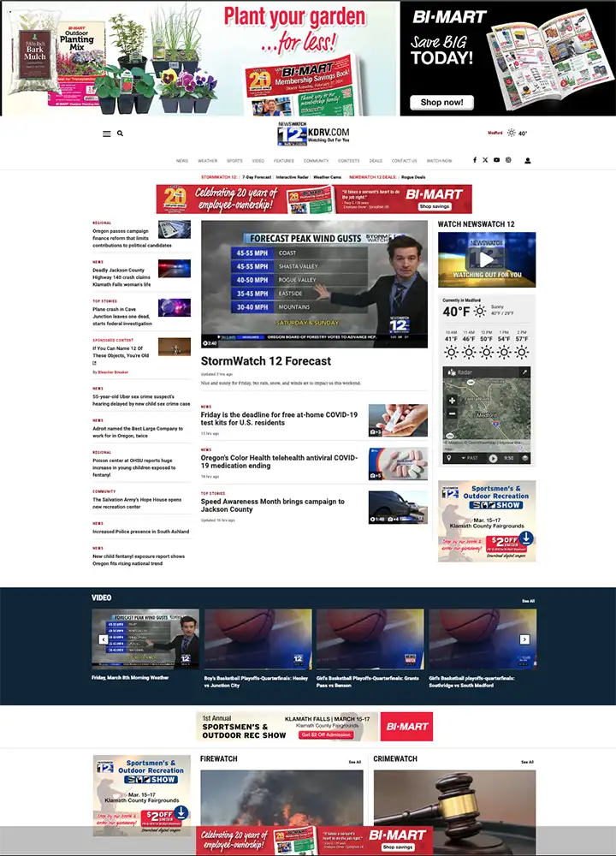
Task: Click See All next to Firewatch
Action: (x=355, y=762)
